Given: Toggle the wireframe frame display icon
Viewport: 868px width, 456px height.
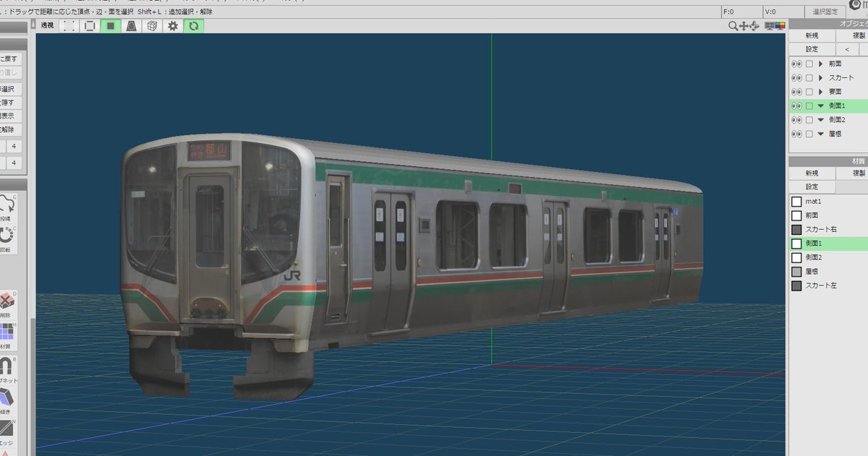Looking at the screenshot, I should (x=90, y=26).
